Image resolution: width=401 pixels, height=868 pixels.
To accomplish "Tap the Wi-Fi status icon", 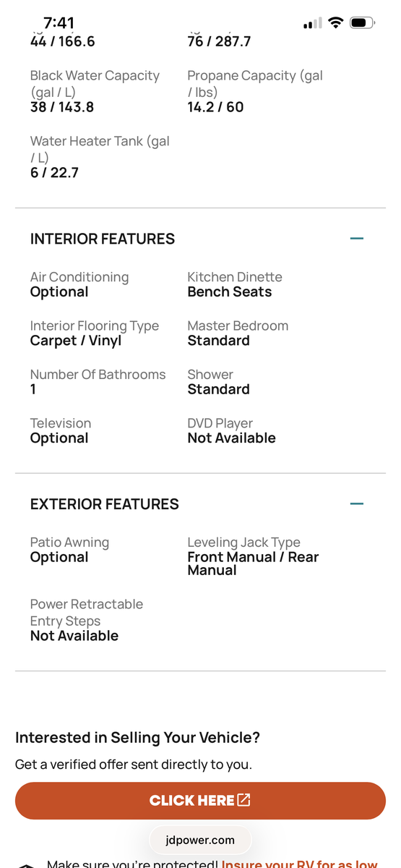I will click(335, 23).
